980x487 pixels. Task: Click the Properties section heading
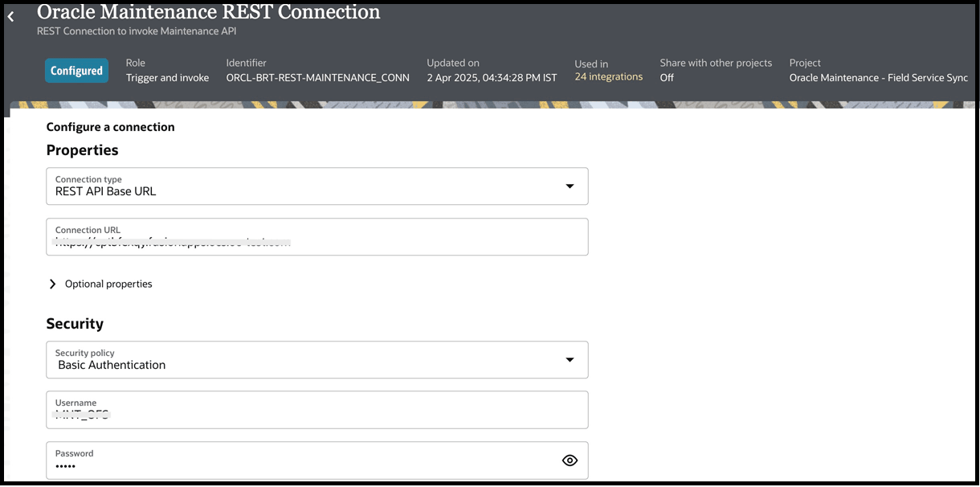pyautogui.click(x=82, y=150)
